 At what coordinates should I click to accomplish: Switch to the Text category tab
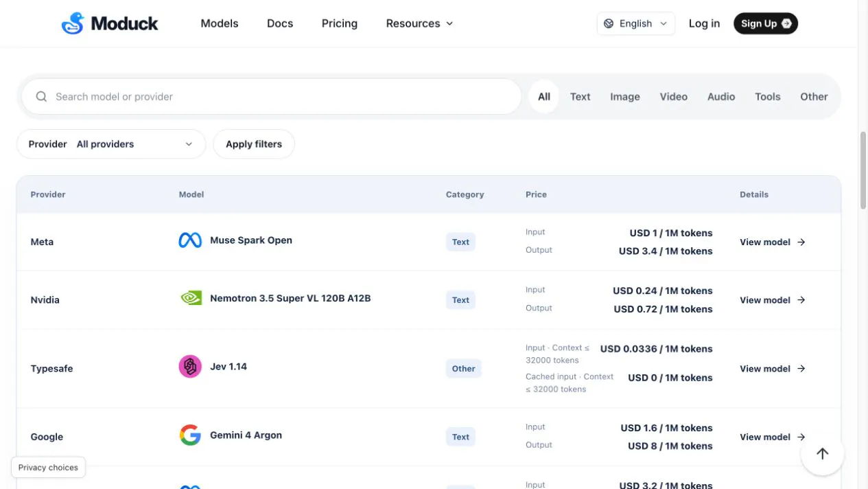(580, 97)
